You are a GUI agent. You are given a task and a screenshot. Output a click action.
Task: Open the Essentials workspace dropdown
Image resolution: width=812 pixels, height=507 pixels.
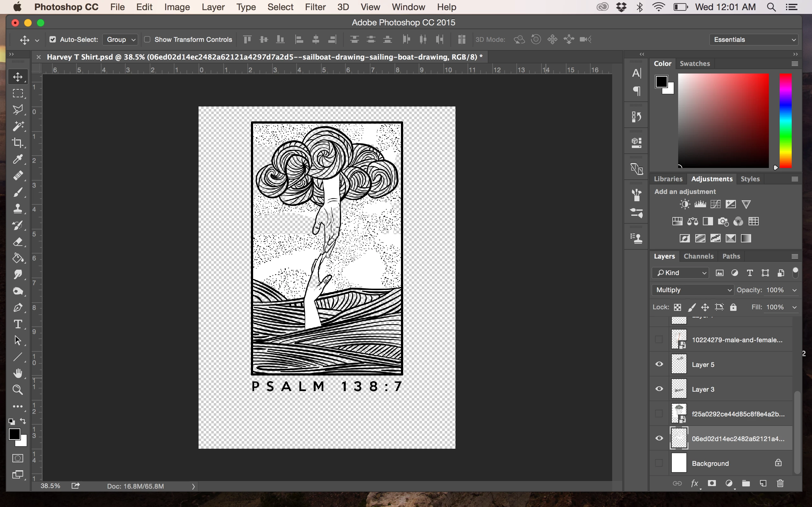click(754, 40)
